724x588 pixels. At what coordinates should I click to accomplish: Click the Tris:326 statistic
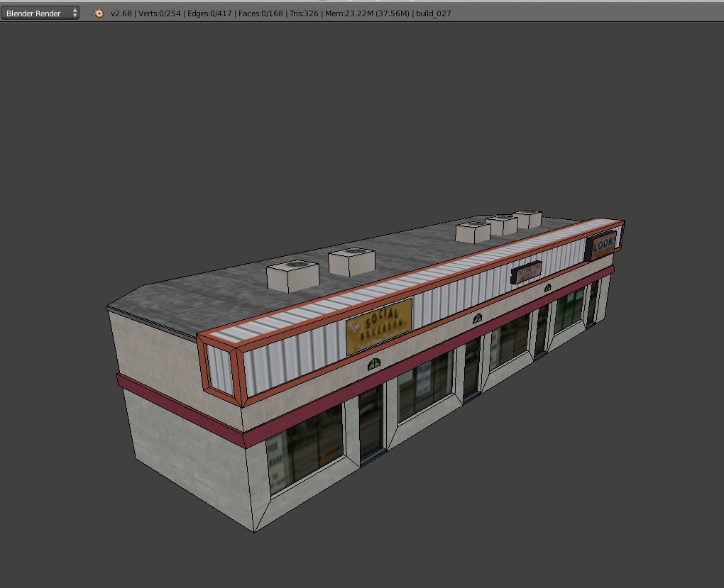point(304,13)
